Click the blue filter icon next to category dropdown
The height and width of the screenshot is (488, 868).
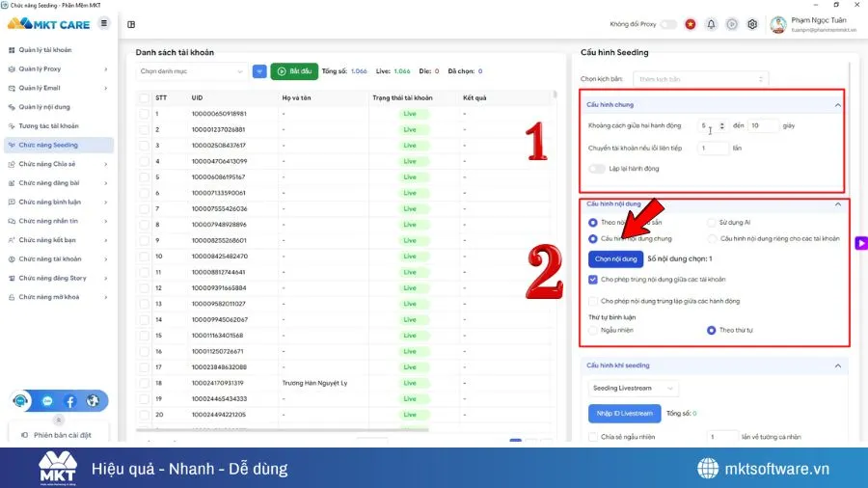click(x=259, y=71)
